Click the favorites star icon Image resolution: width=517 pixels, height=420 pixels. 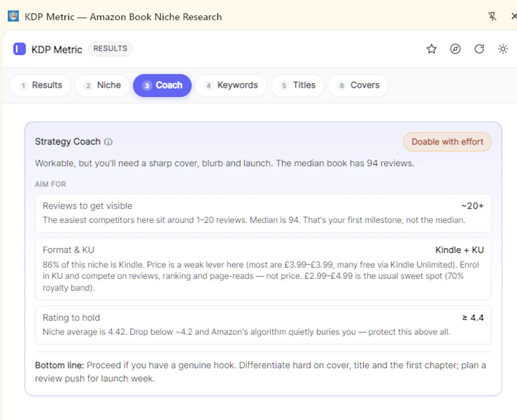pyautogui.click(x=431, y=49)
